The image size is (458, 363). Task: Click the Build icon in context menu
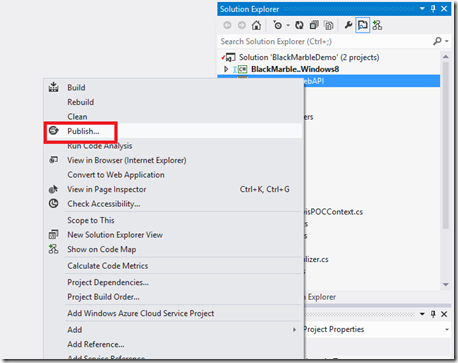pyautogui.click(x=53, y=87)
